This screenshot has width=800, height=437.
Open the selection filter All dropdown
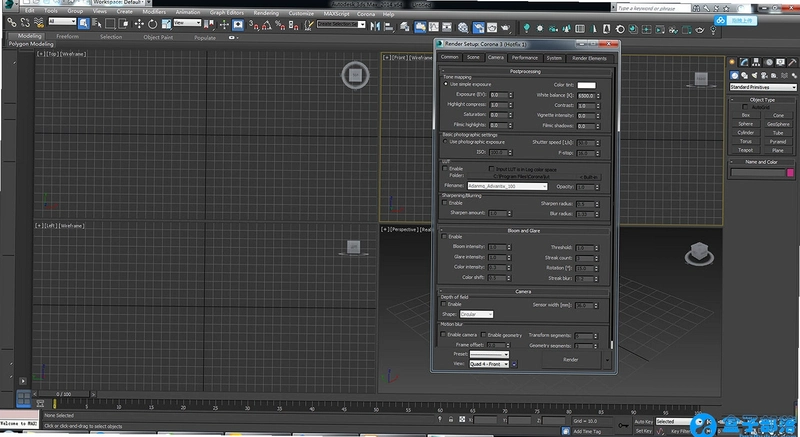[x=62, y=21]
